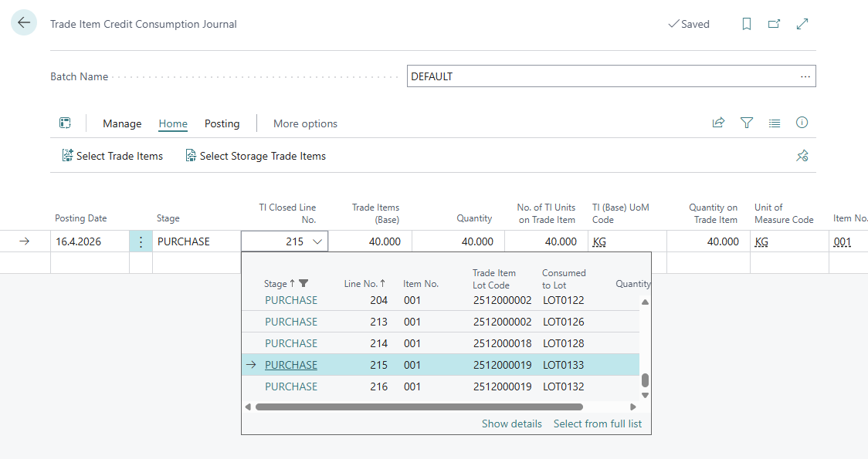
Task: Click the Stage column header filter icon
Action: (x=303, y=283)
